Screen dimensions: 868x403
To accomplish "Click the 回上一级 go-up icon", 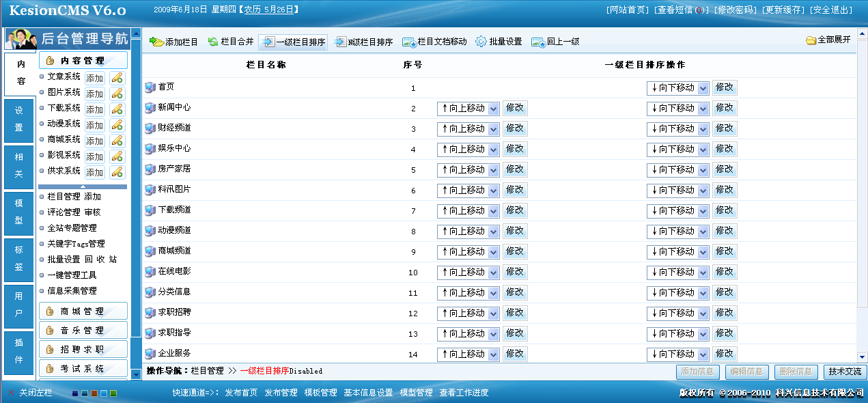I will click(x=540, y=41).
